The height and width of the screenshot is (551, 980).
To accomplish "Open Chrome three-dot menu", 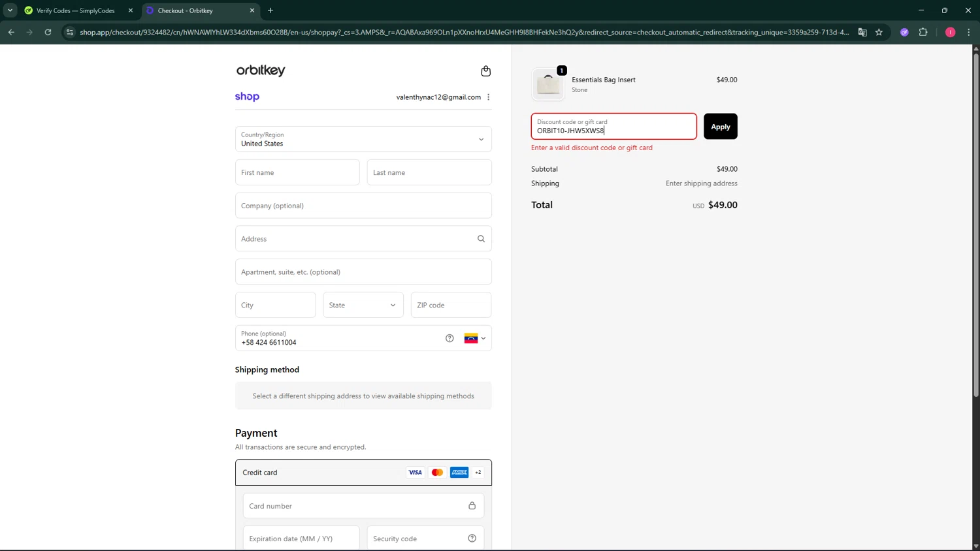I will tap(969, 32).
